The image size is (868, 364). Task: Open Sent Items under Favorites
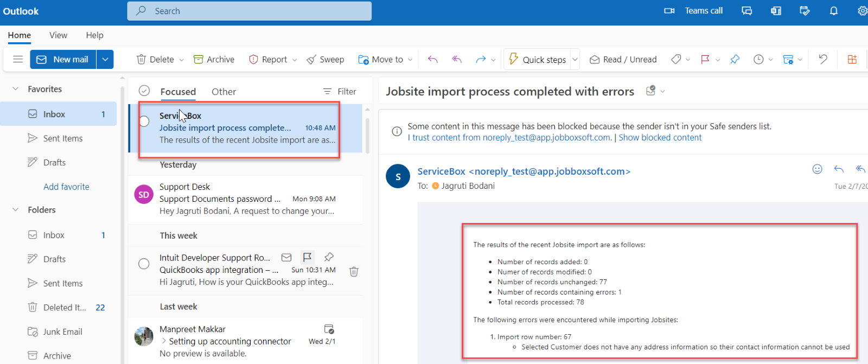(59, 138)
